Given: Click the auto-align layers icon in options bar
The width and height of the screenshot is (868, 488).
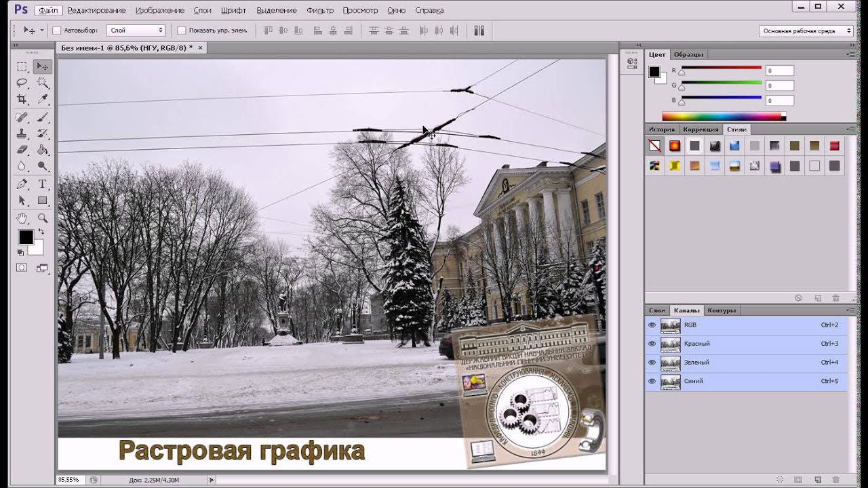Looking at the screenshot, I should click(479, 30).
